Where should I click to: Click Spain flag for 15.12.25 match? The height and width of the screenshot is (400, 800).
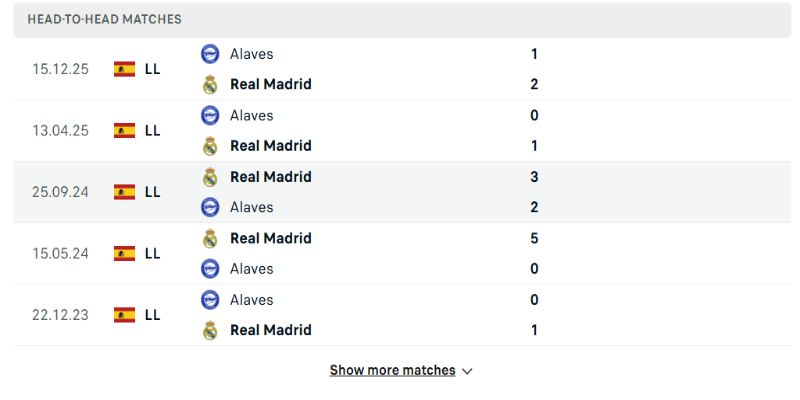coord(125,69)
